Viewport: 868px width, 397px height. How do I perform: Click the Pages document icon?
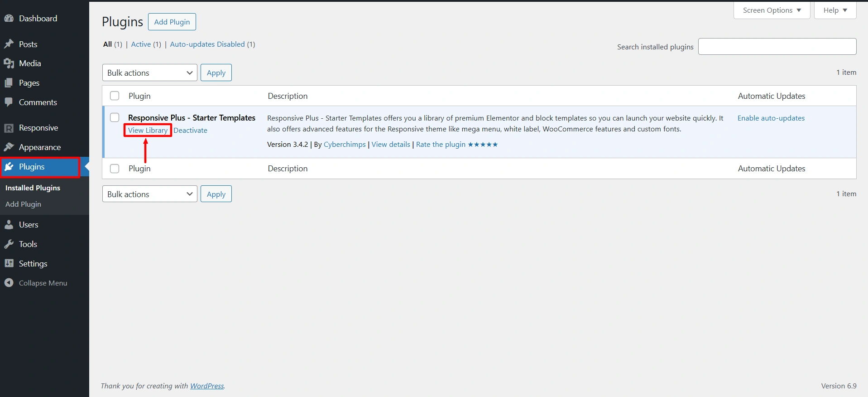coord(9,83)
